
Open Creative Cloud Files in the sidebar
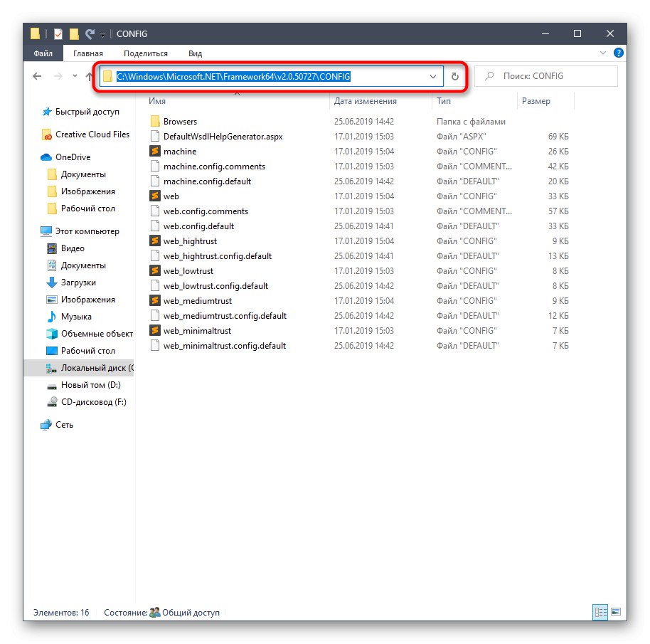click(x=86, y=134)
